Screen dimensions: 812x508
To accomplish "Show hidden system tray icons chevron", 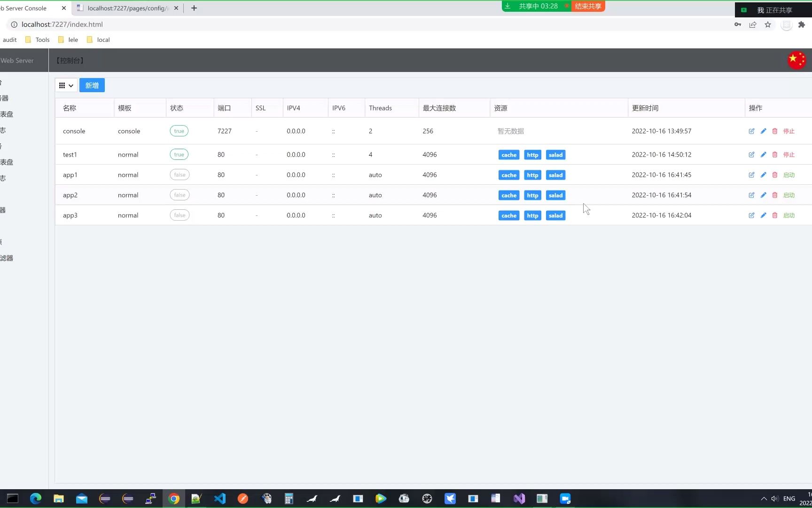I will pos(764,499).
